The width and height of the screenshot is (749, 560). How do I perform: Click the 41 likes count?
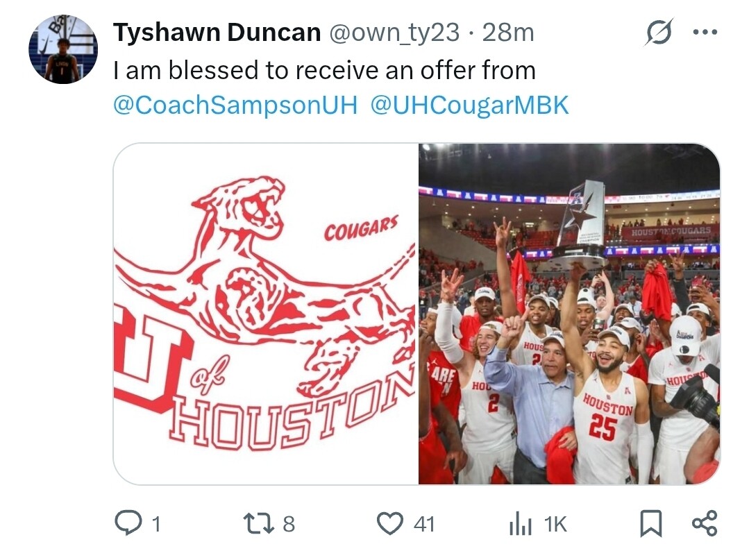(x=424, y=524)
